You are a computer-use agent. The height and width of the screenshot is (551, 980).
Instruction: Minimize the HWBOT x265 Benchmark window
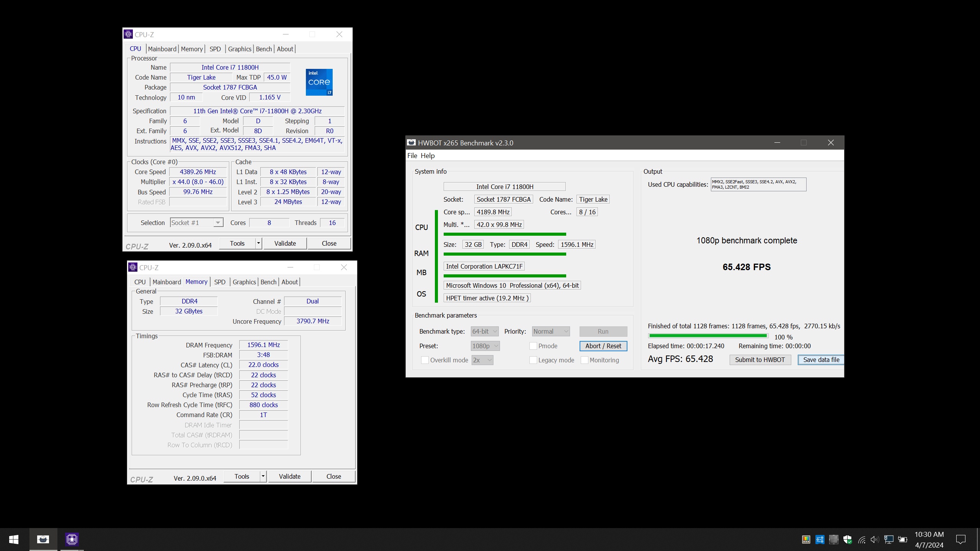[x=777, y=143]
